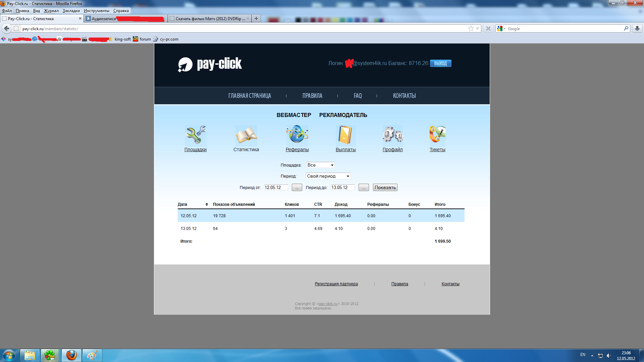Image resolution: width=644 pixels, height=362 pixels.
Task: Open the Площадки wrench icon
Action: [x=196, y=135]
